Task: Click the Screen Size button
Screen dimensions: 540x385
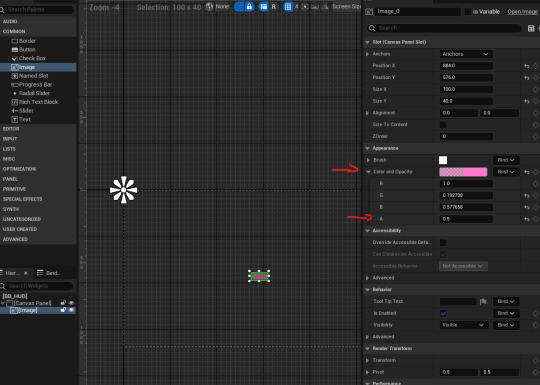Action: click(346, 7)
